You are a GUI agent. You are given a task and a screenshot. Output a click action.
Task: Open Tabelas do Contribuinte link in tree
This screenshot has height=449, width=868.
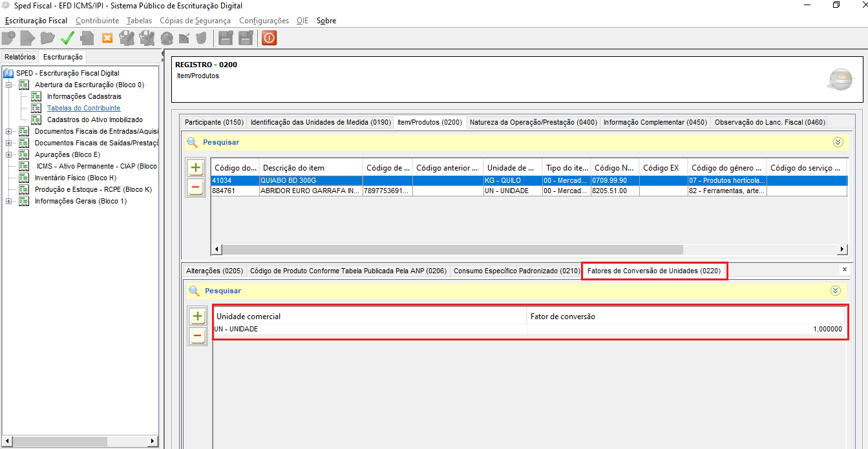(x=83, y=108)
